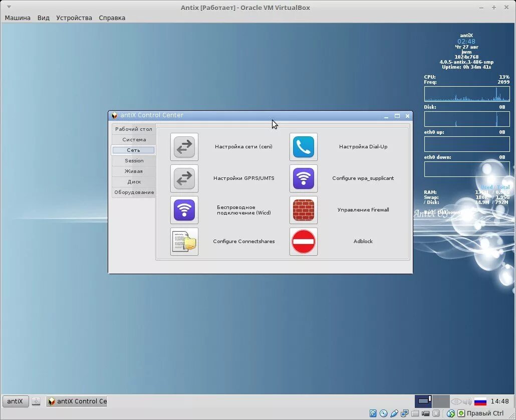Open the Устройства menu
The image size is (516, 420).
pyautogui.click(x=74, y=18)
